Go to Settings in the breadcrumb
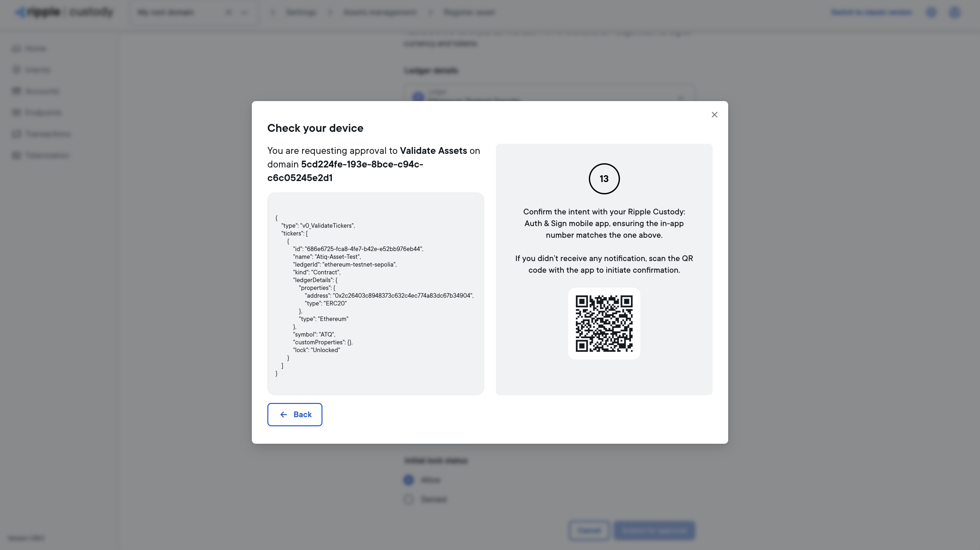Screen dimensions: 980x550 click(x=300, y=13)
